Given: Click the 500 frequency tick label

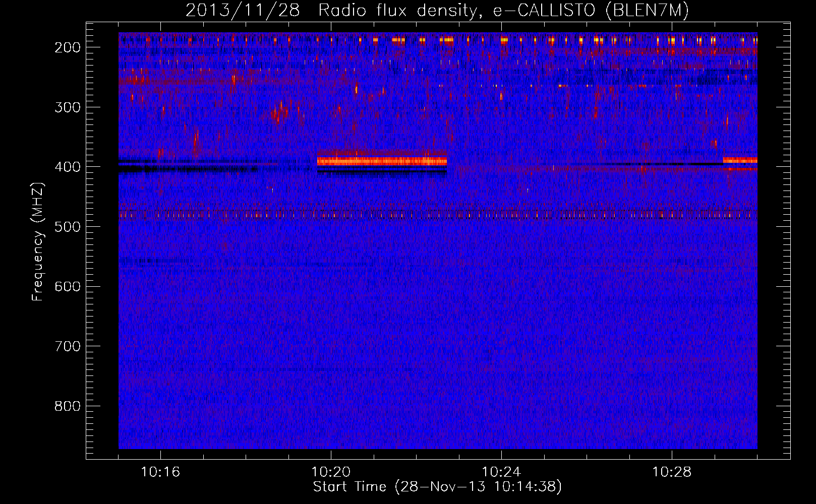Looking at the screenshot, I should coord(67,227).
